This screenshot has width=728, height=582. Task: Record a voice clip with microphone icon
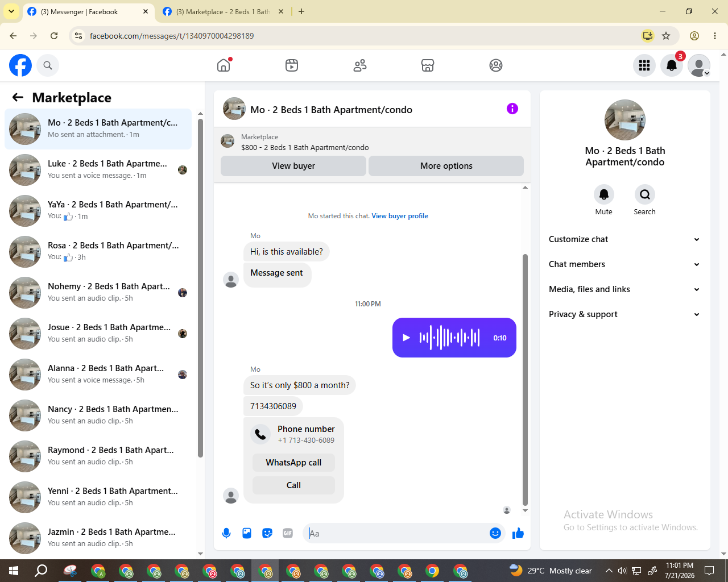tap(226, 533)
